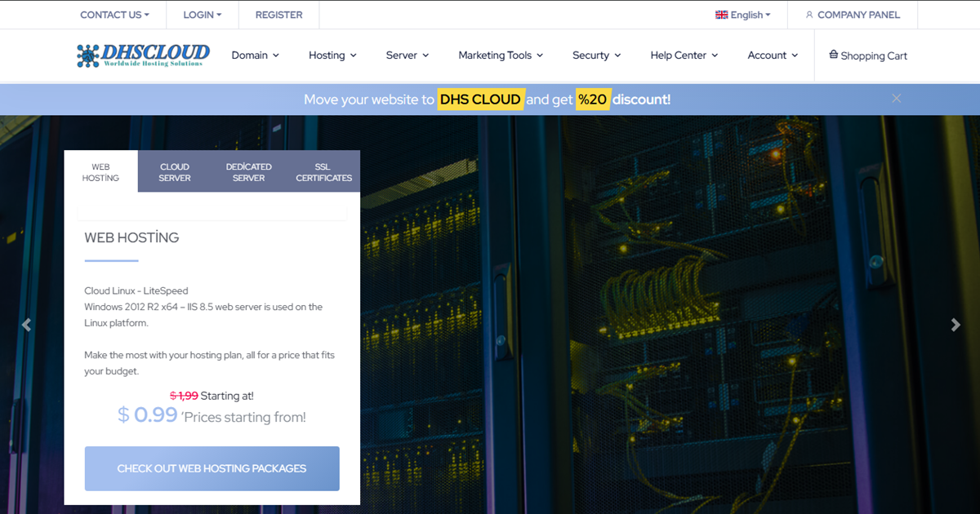This screenshot has height=514, width=980.
Task: Open the Help Center menu
Action: pos(684,55)
